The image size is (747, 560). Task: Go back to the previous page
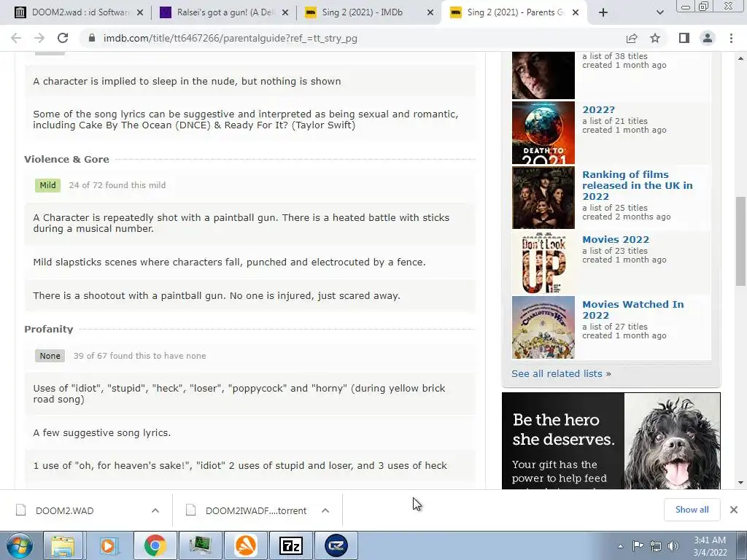16,38
